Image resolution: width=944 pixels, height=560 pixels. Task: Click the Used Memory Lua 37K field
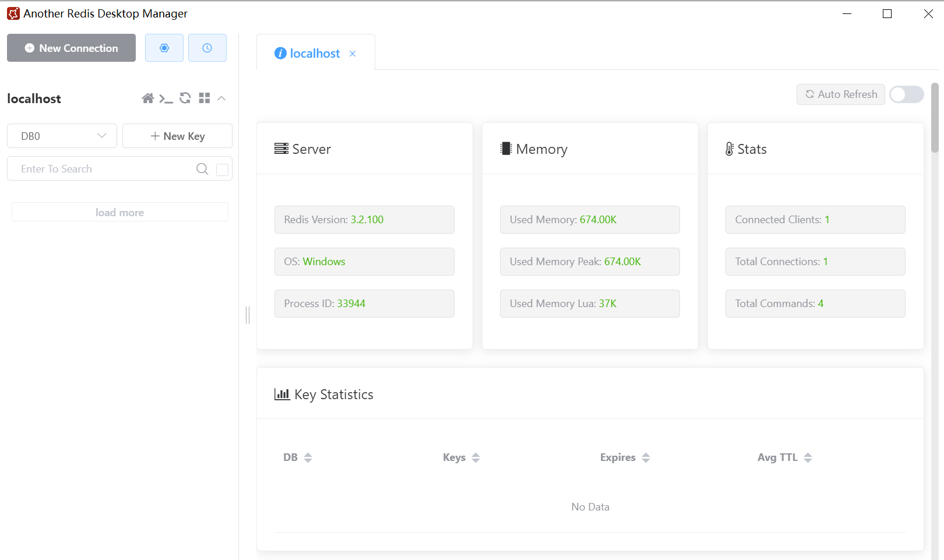pyautogui.click(x=590, y=304)
